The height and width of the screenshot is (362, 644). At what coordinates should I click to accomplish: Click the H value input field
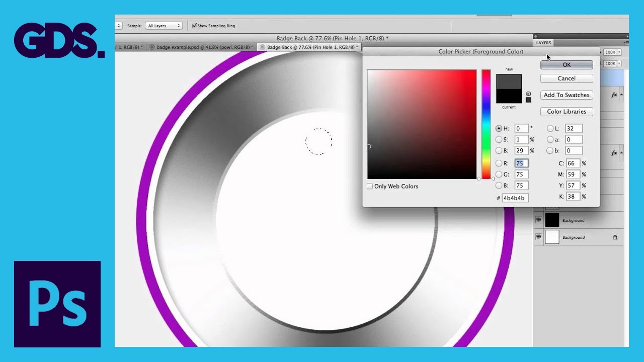pyautogui.click(x=521, y=129)
